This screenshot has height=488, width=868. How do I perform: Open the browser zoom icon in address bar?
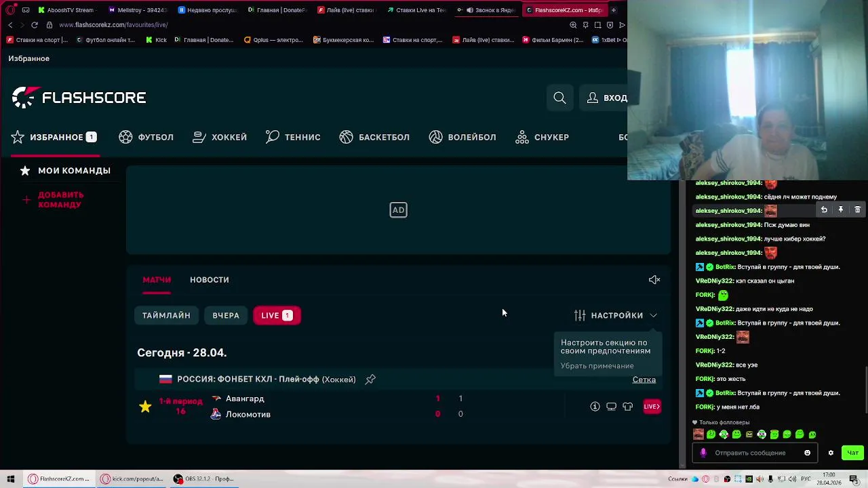573,25
